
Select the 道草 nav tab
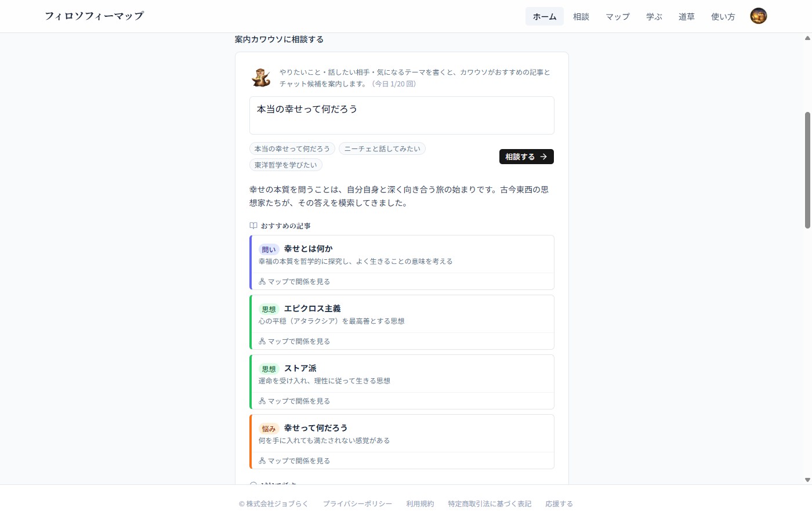687,17
